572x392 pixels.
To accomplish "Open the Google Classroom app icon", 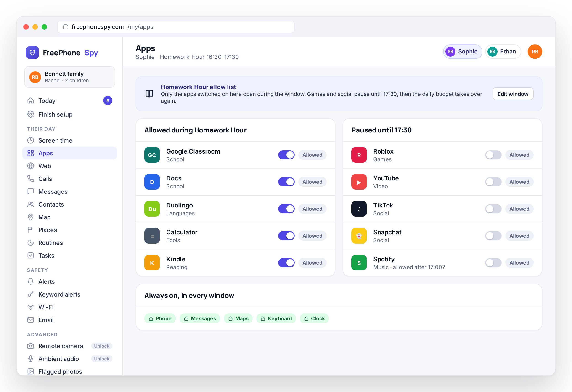I will 152,155.
